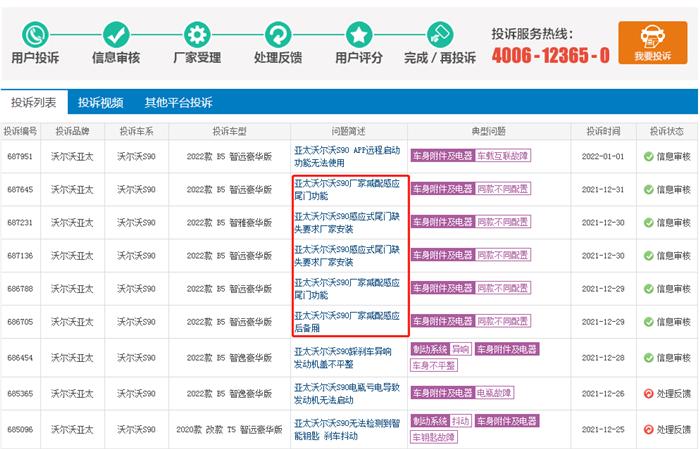700x449 pixels.
Task: Open the problem link in row 687231
Action: tap(347, 223)
